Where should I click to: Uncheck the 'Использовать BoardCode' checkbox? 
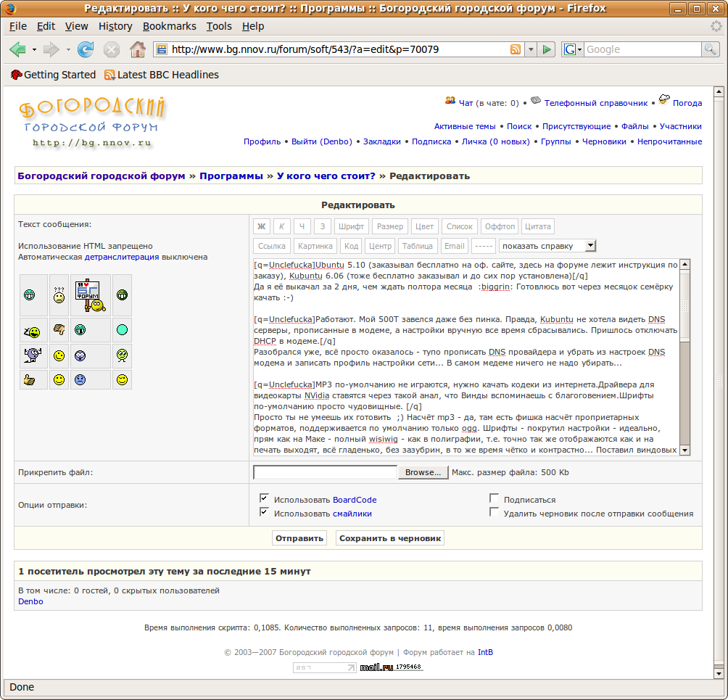pyautogui.click(x=265, y=499)
